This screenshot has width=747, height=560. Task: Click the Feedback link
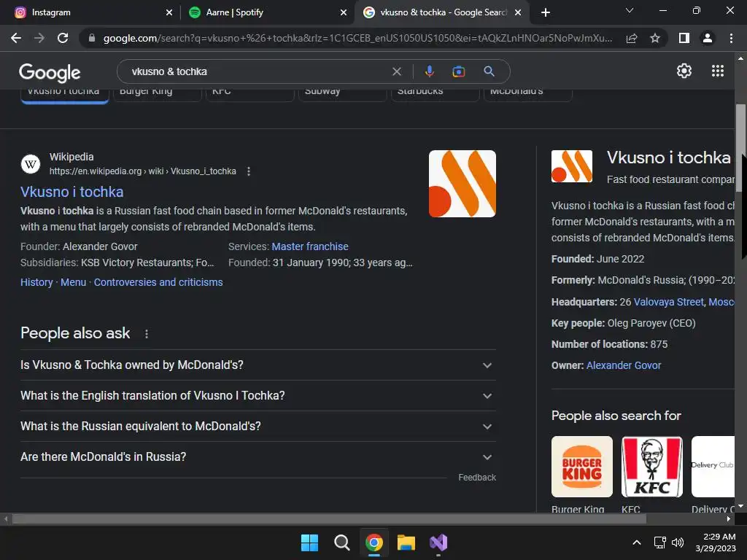[477, 478]
